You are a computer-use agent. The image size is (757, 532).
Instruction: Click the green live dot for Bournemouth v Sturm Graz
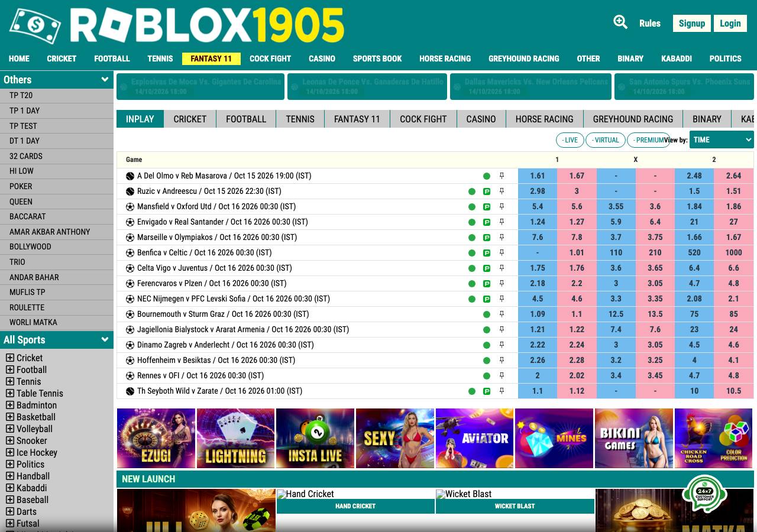coord(487,314)
